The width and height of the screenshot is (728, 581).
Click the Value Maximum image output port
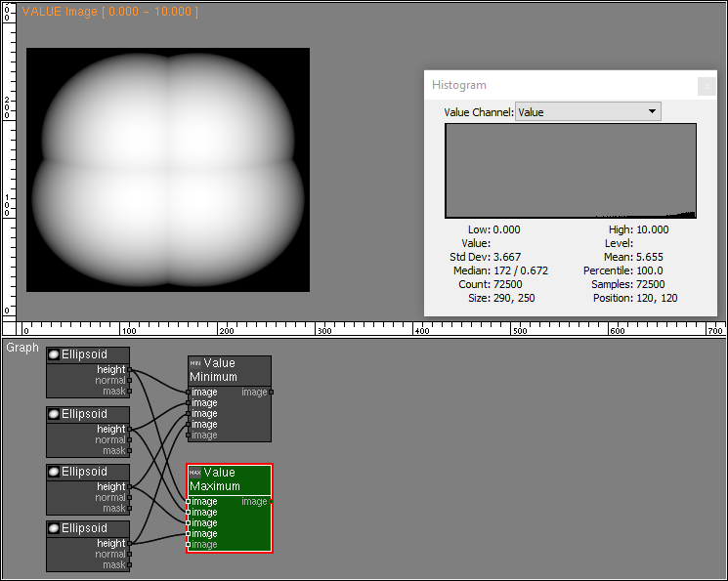pos(272,502)
